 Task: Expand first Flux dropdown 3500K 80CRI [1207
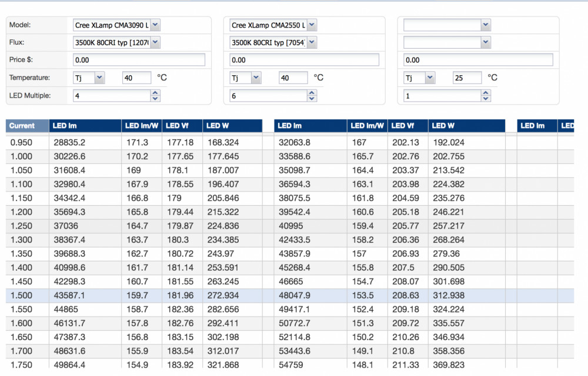[116, 42]
